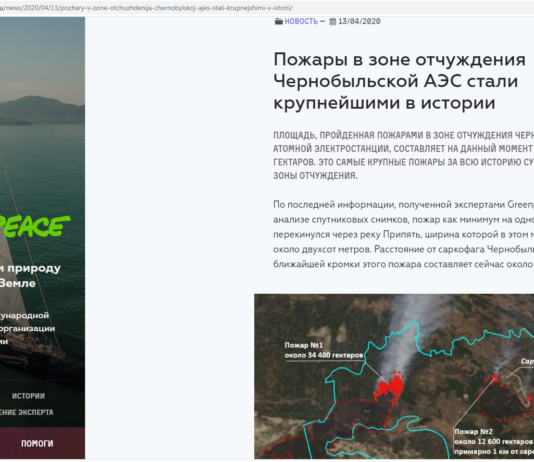534x462 pixels.
Task: Open the НОВОСТЬ category link
Action: pyautogui.click(x=301, y=21)
